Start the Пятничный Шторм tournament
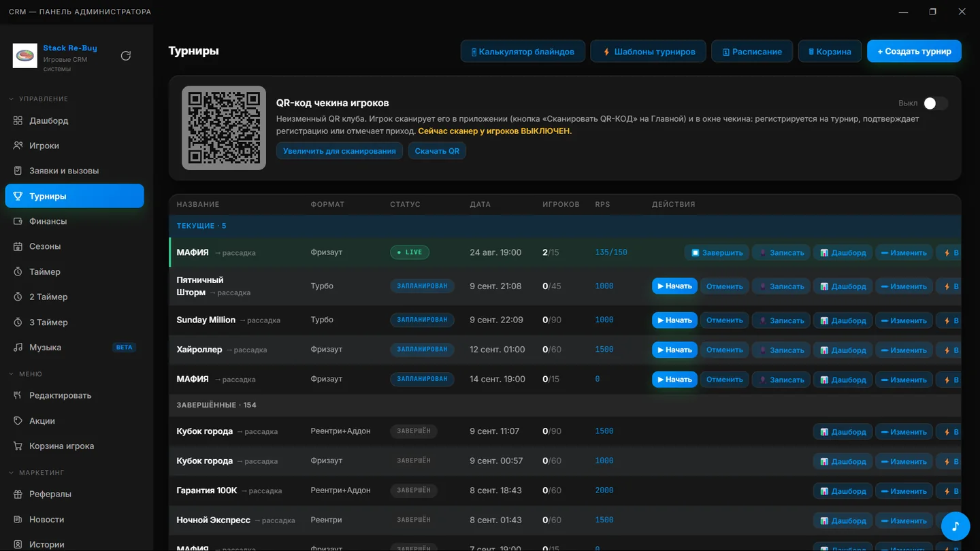The width and height of the screenshot is (980, 551). [674, 286]
